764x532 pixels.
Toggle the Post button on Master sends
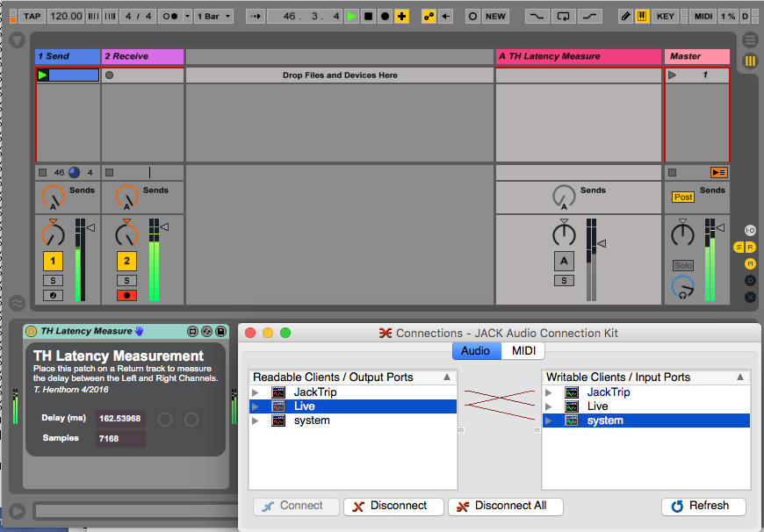click(x=683, y=198)
